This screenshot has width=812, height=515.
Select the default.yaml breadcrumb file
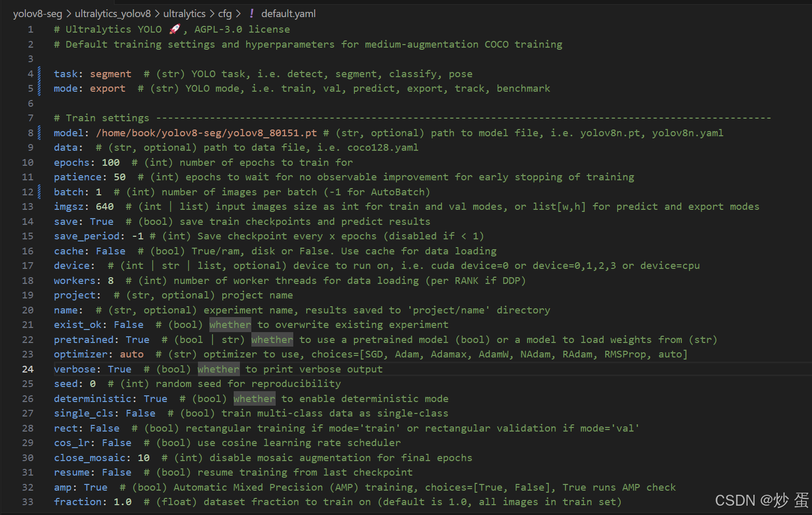click(288, 14)
